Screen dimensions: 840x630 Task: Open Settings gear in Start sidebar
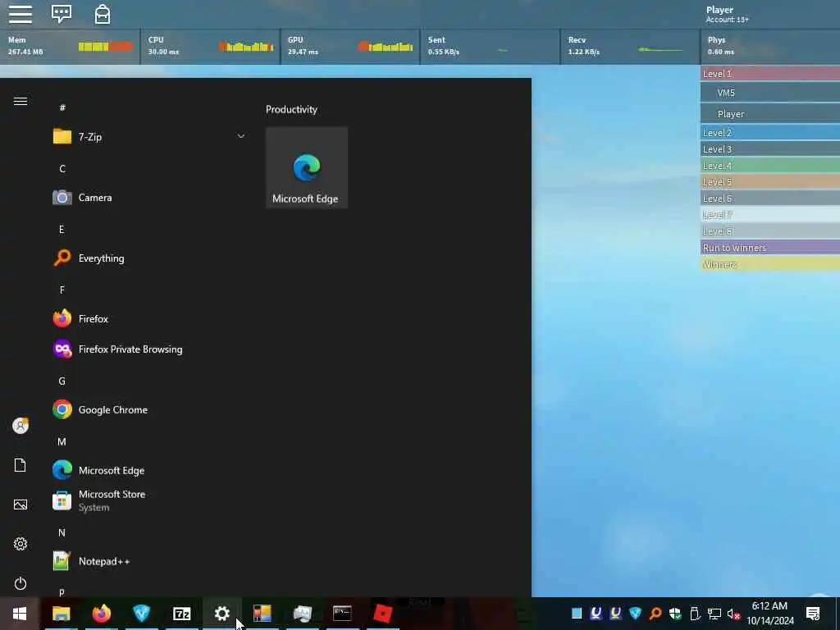[21, 544]
